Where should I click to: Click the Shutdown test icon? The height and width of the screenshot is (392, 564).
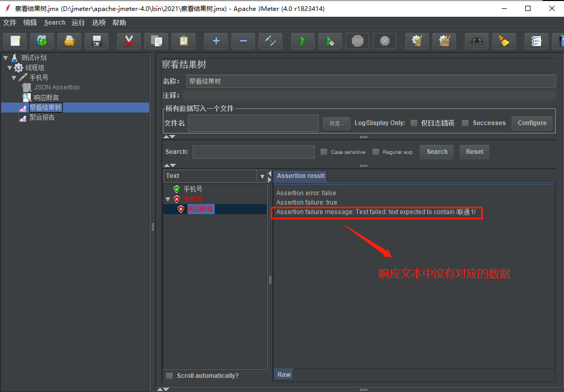tap(385, 41)
